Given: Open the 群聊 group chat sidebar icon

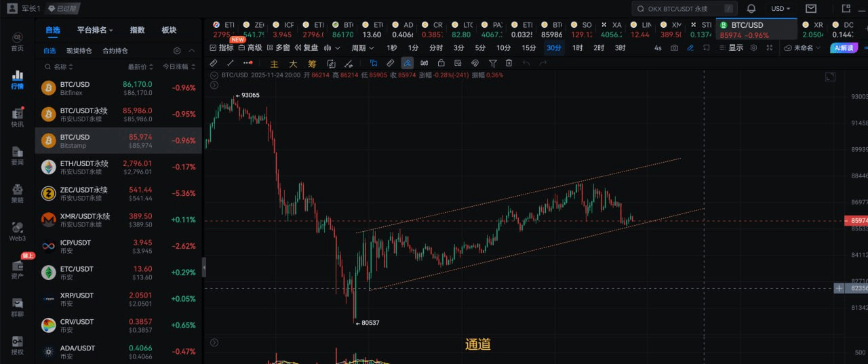Looking at the screenshot, I should [17, 307].
